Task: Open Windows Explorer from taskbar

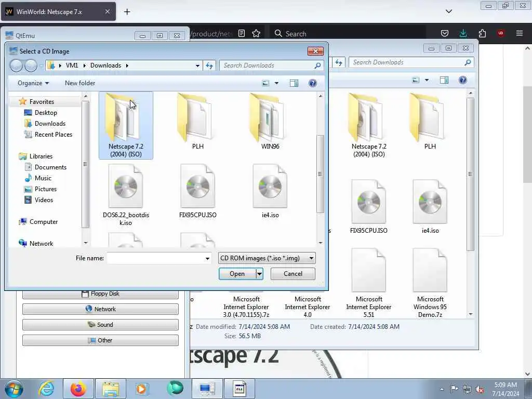Action: (x=111, y=389)
